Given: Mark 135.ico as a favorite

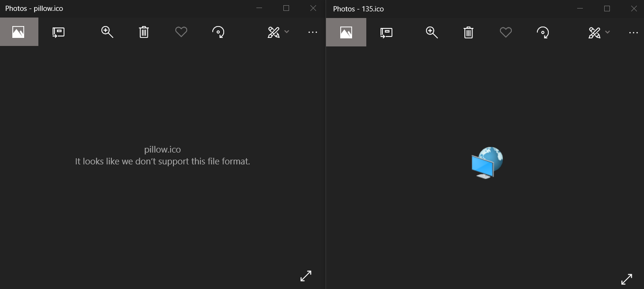Looking at the screenshot, I should [506, 32].
